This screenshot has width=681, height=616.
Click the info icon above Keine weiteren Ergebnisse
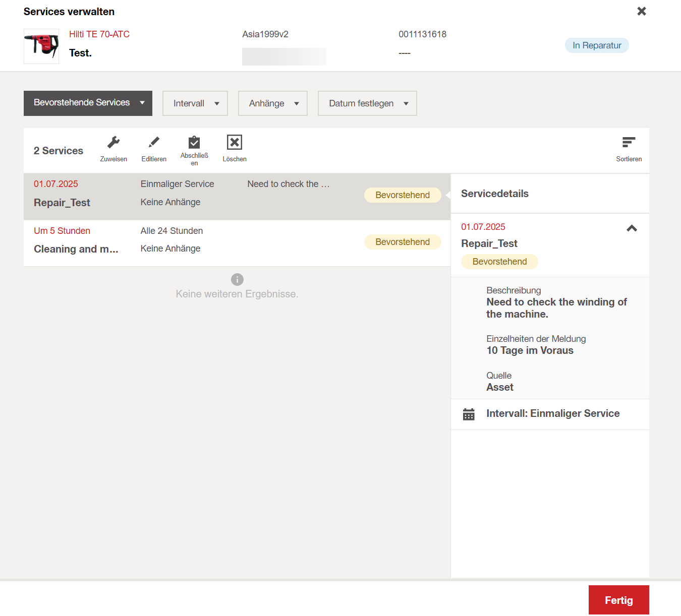coord(237,279)
